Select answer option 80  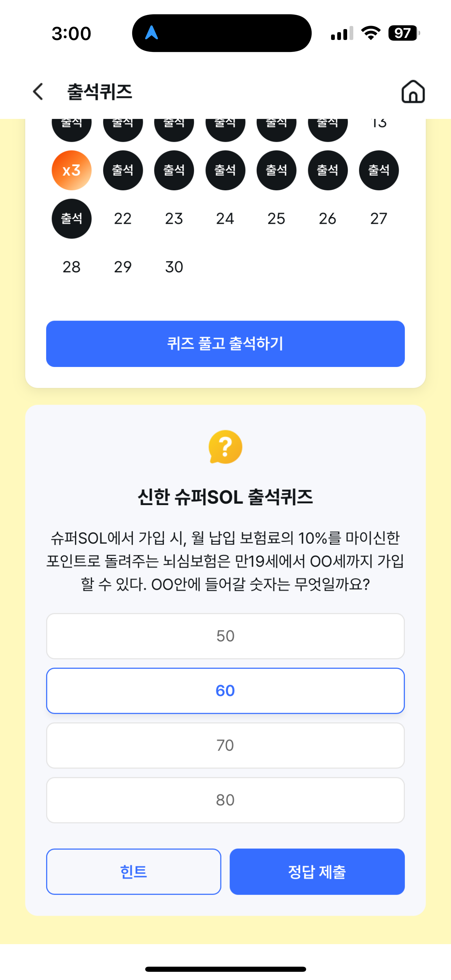pos(225,800)
